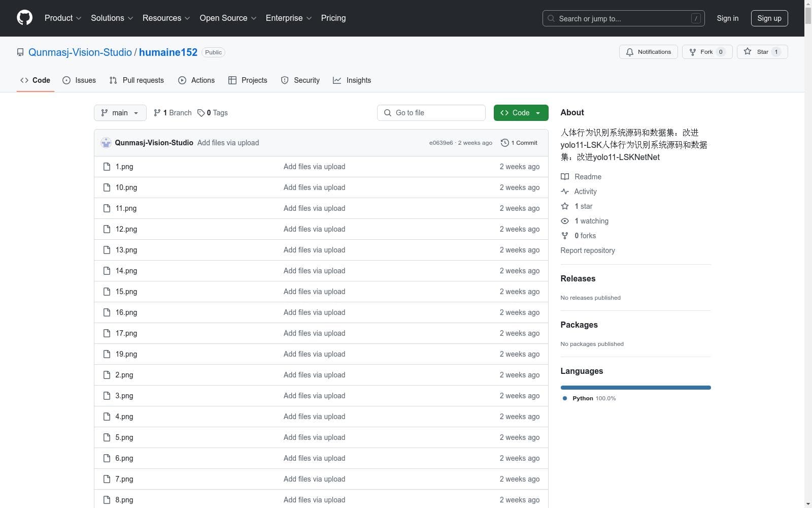
Task: Click the file icon for 16.png
Action: pyautogui.click(x=107, y=312)
